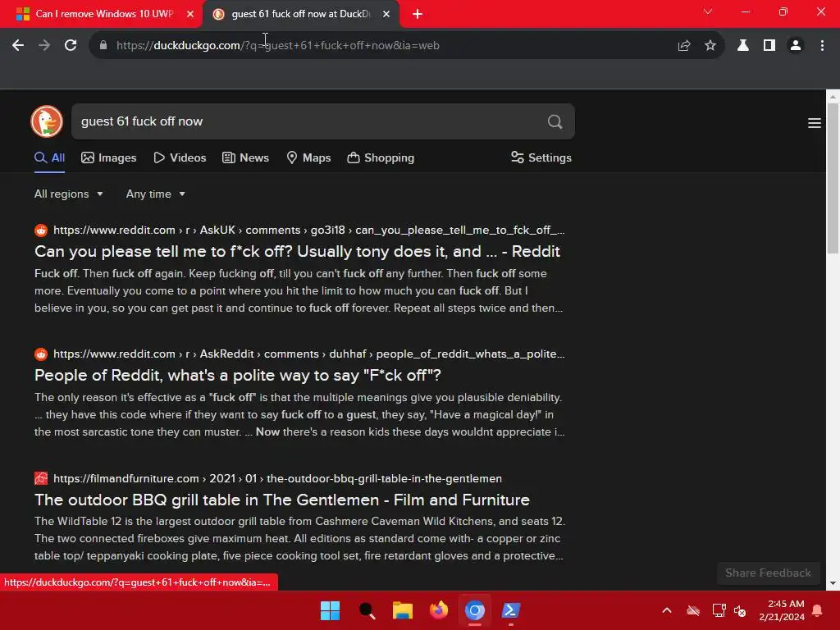This screenshot has width=840, height=630.
Task: Click the address bar URL
Action: click(278, 46)
